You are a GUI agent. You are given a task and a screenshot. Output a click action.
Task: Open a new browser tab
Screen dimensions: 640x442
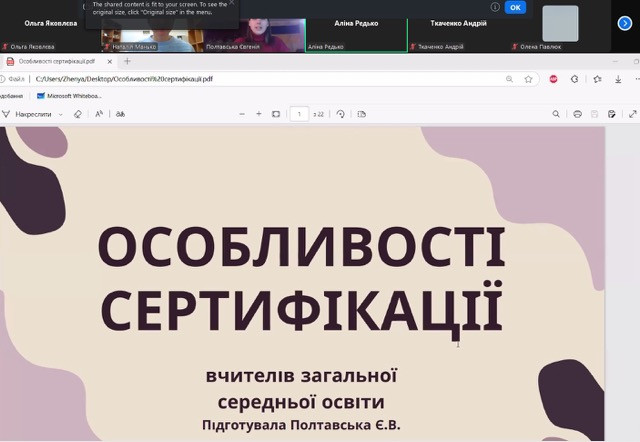(127, 61)
